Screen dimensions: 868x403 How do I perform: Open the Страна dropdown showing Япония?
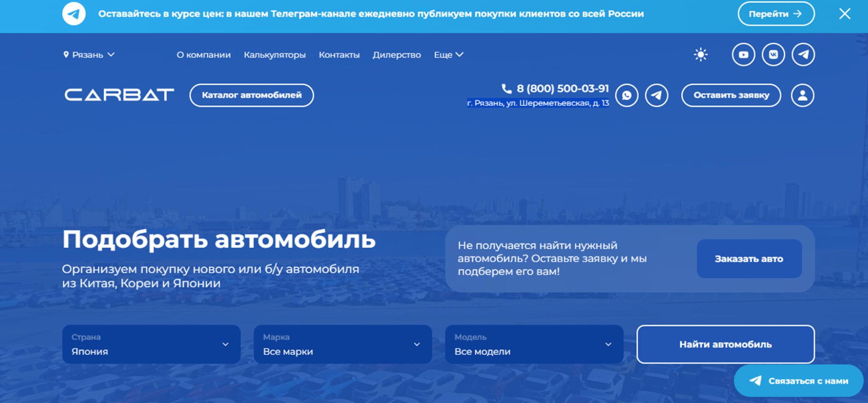[151, 344]
